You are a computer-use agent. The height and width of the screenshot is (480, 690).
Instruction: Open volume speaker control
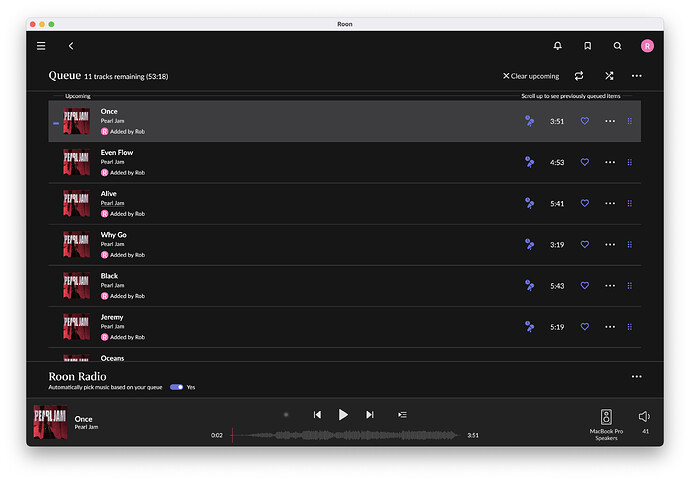click(x=644, y=416)
